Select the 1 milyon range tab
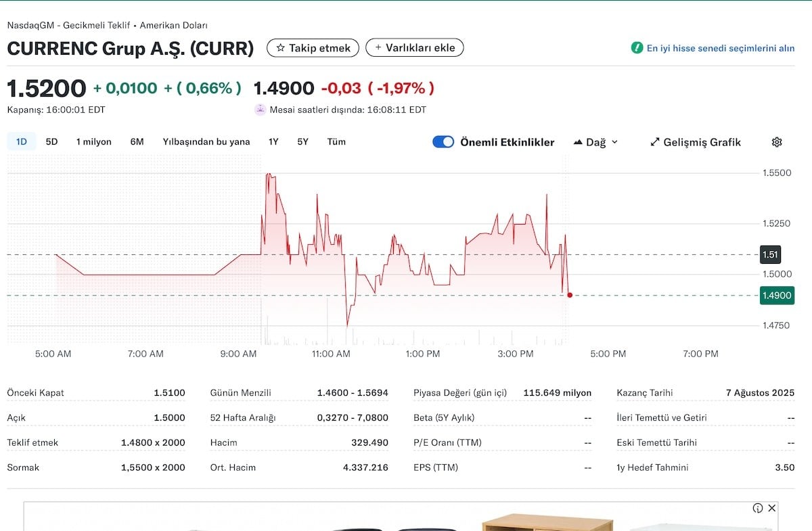Image resolution: width=812 pixels, height=531 pixels. 93,141
